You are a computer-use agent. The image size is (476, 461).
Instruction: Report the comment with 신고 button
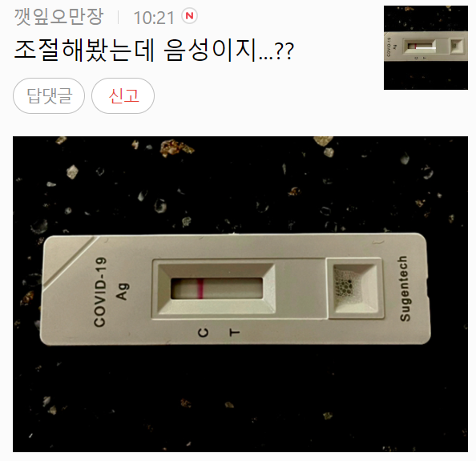[x=123, y=95]
